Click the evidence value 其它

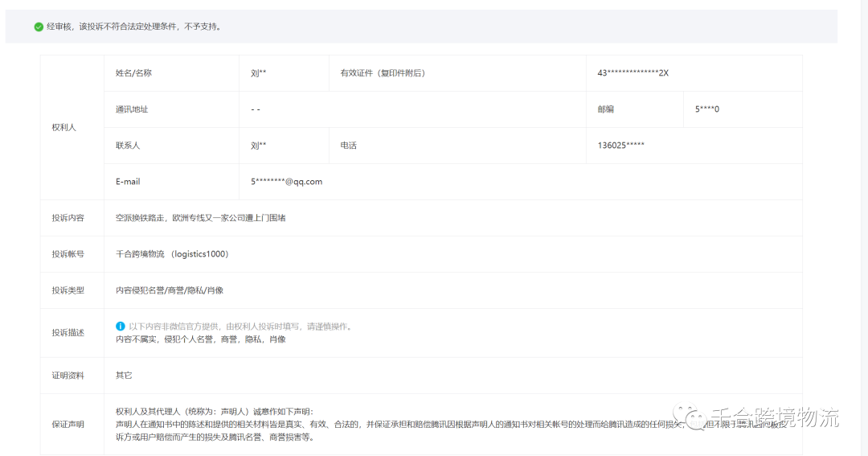[124, 375]
